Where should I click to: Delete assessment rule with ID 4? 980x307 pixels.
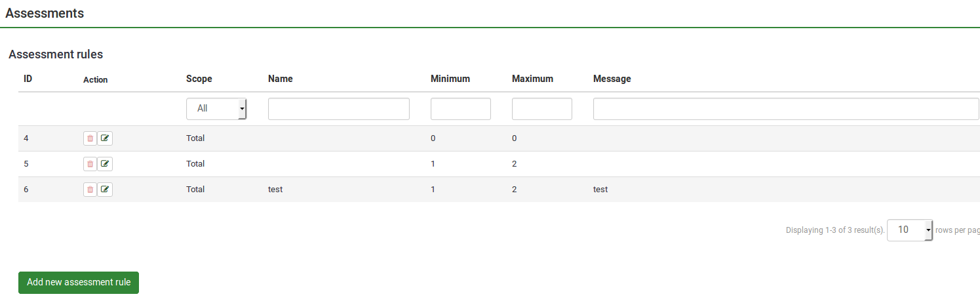click(90, 138)
